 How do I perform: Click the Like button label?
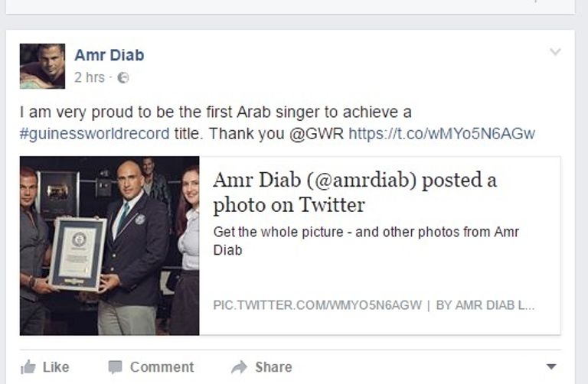point(56,367)
